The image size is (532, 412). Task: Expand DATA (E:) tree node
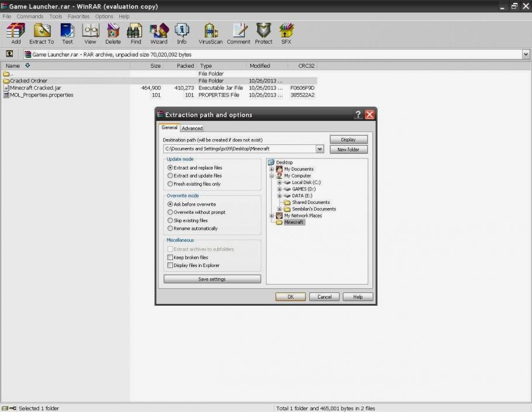coord(279,196)
